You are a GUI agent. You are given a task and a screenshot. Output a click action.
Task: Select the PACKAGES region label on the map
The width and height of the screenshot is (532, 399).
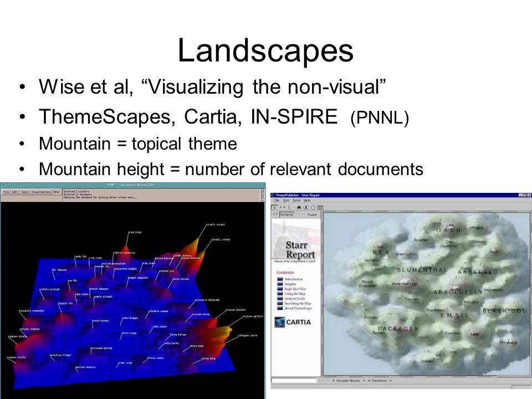(398, 329)
